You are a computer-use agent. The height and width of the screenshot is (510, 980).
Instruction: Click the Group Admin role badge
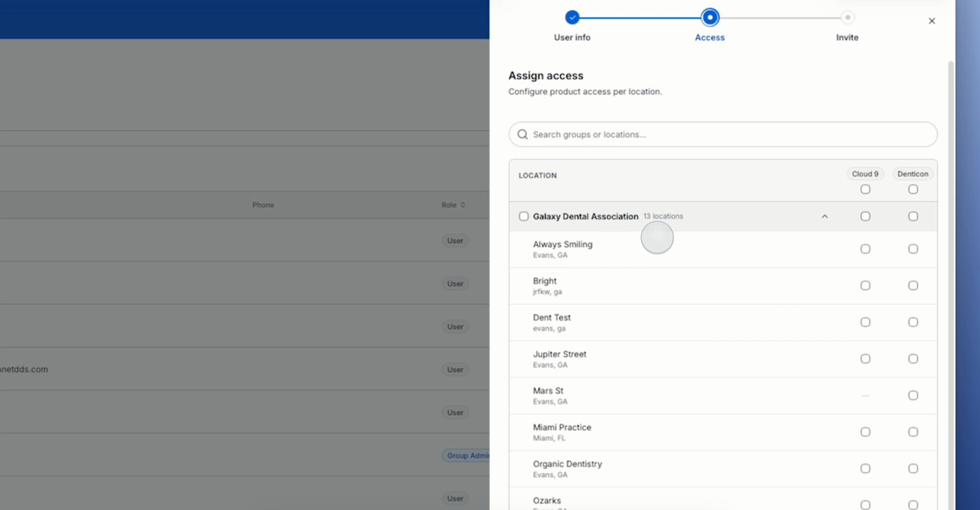[x=467, y=455]
